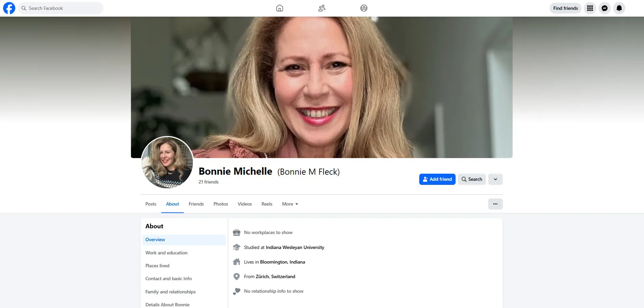Viewport: 644px width, 308px height.
Task: Click the house icon beside Lives in
Action: pyautogui.click(x=237, y=262)
